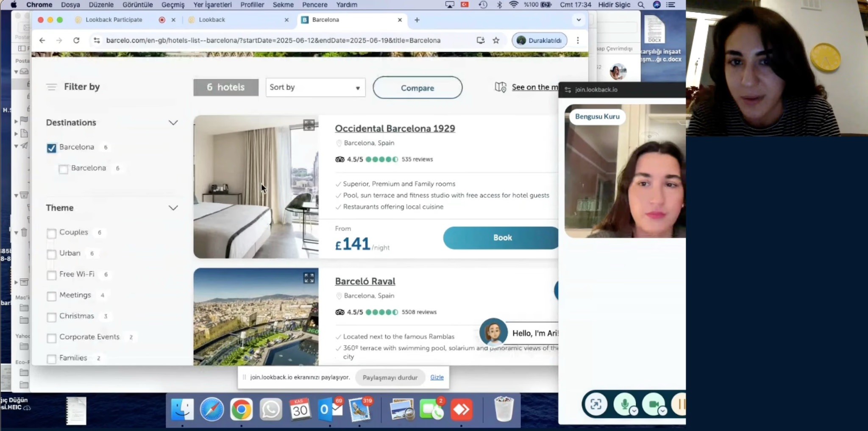Check the Christmas theme filter
The image size is (868, 431).
coord(51,317)
